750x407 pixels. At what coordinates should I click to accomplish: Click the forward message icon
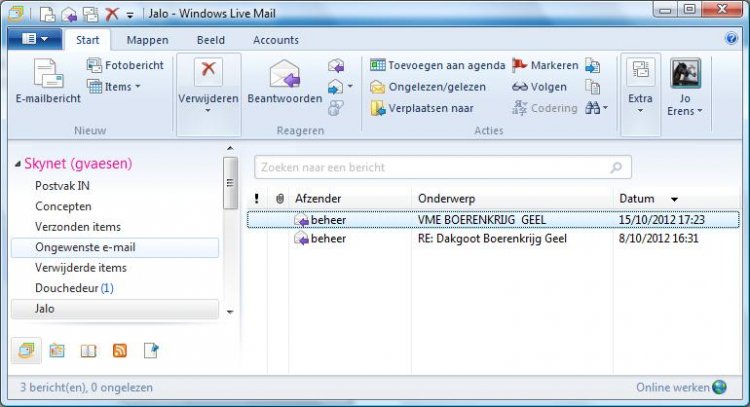coord(335,87)
